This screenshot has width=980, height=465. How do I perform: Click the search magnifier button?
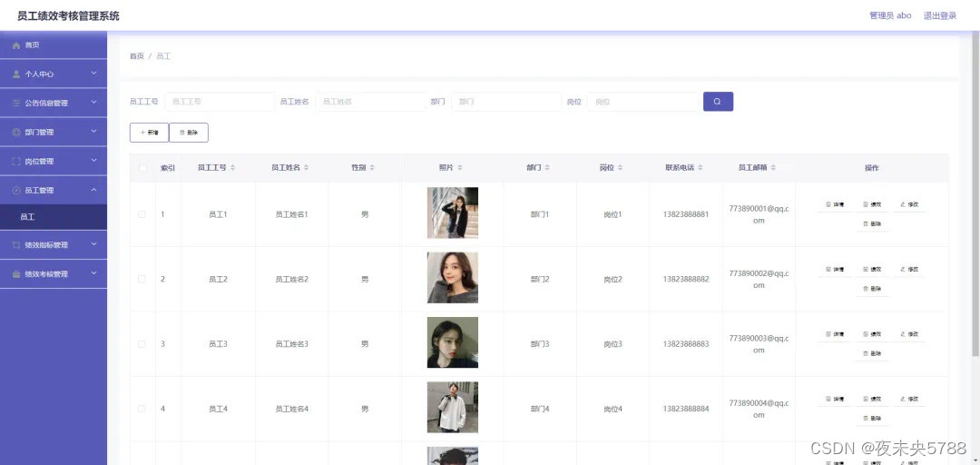[x=718, y=102]
